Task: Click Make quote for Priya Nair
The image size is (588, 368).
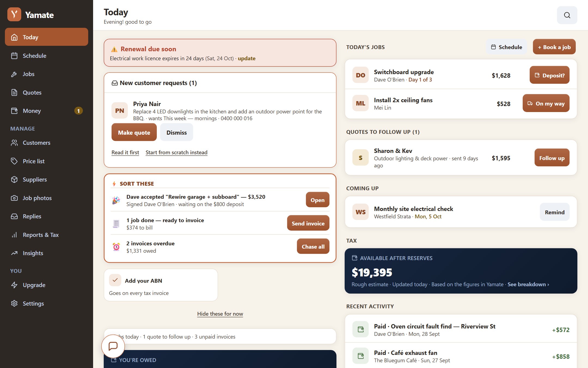Action: pyautogui.click(x=134, y=132)
